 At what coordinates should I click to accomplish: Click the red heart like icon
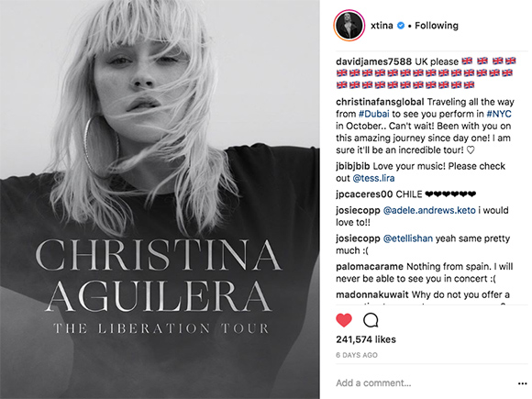click(344, 320)
